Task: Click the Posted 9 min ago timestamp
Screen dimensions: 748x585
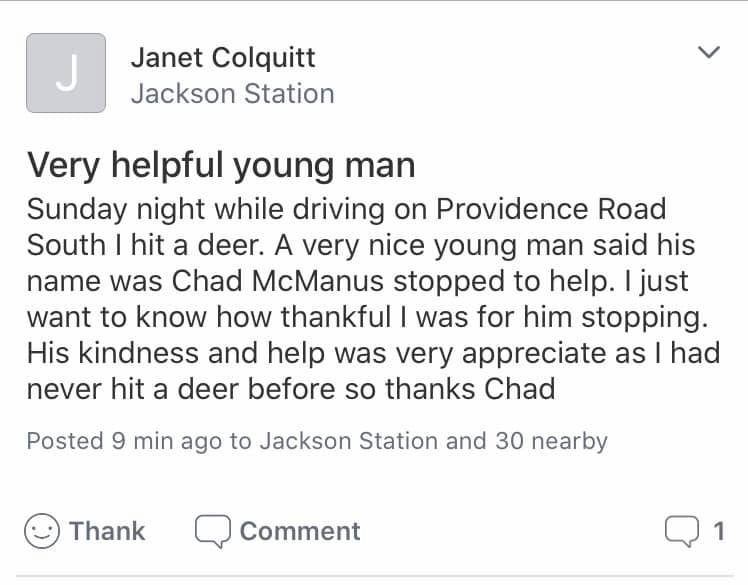Action: tap(124, 441)
